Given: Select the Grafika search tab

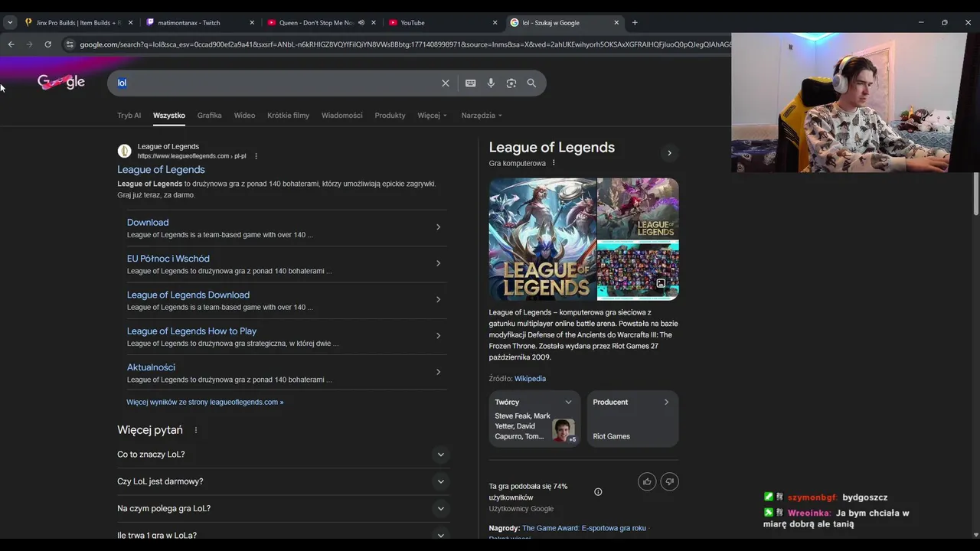Looking at the screenshot, I should point(209,116).
